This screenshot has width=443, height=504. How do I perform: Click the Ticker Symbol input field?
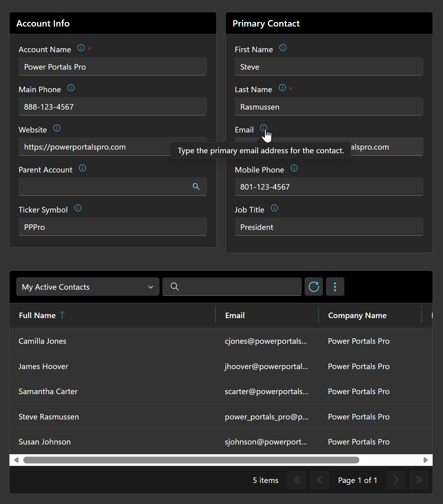(x=113, y=227)
